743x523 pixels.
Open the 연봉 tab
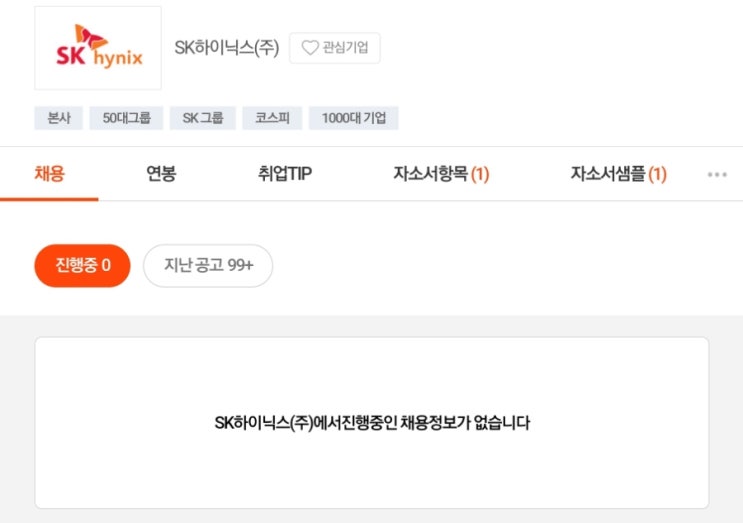161,174
